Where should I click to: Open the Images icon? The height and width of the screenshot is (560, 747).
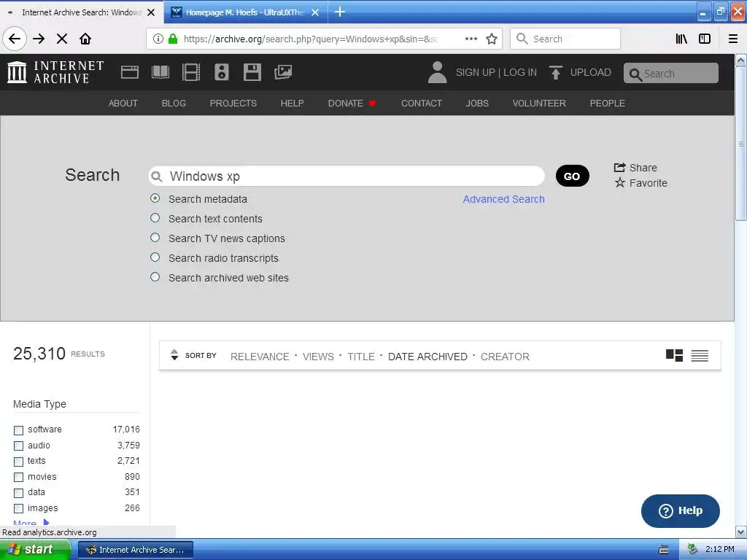[282, 72]
